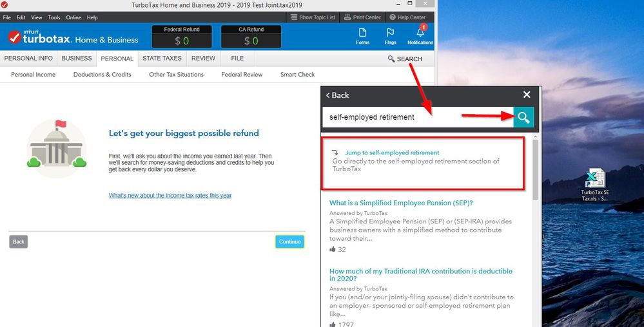This screenshot has height=327, width=644.
Task: Open the Forms icon in header
Action: tap(362, 35)
